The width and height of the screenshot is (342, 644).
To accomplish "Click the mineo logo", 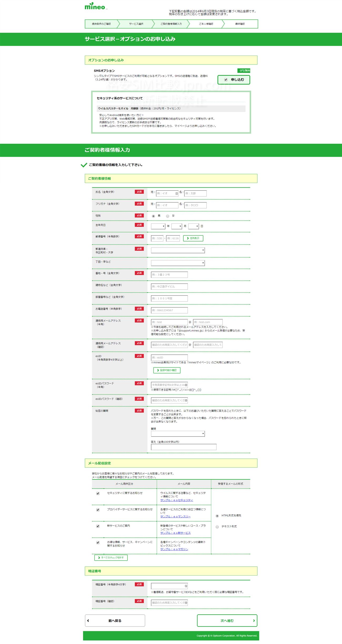I will (95, 6).
